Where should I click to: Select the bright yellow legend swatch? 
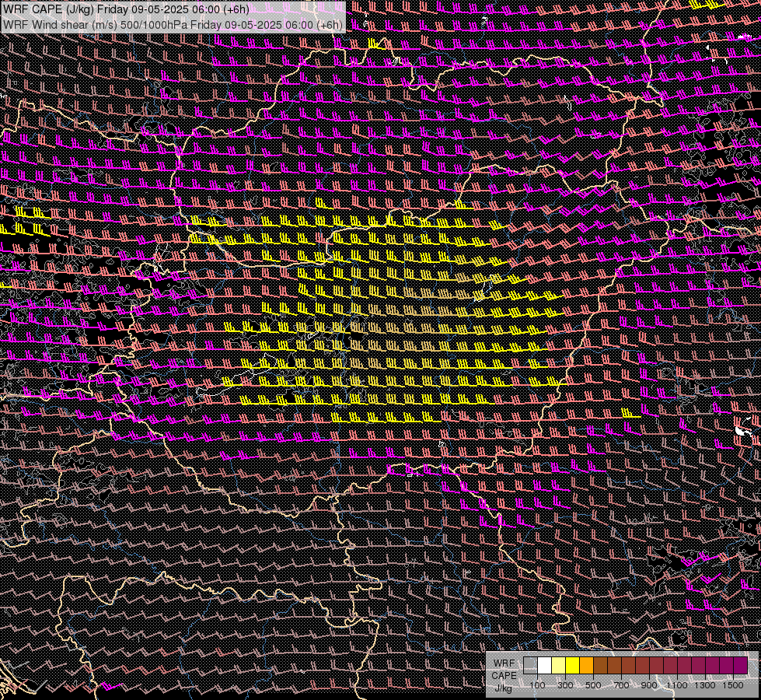pos(573,666)
